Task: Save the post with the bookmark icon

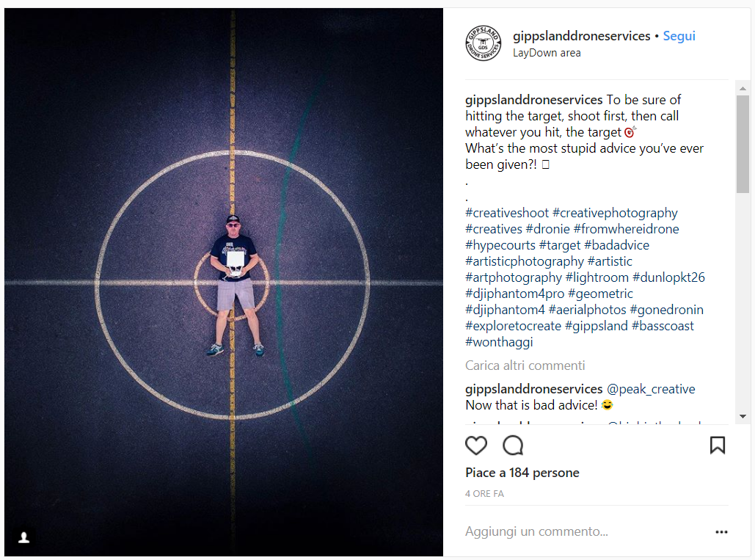Action: tap(718, 446)
